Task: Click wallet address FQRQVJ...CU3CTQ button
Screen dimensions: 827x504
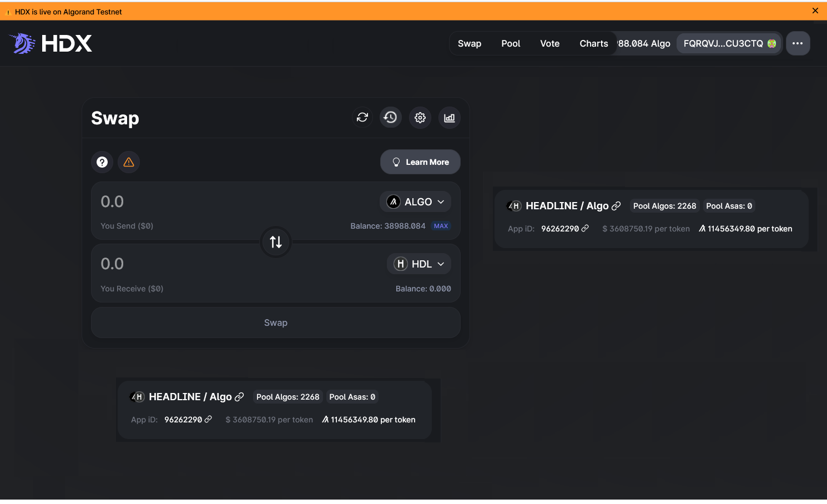Action: 729,43
